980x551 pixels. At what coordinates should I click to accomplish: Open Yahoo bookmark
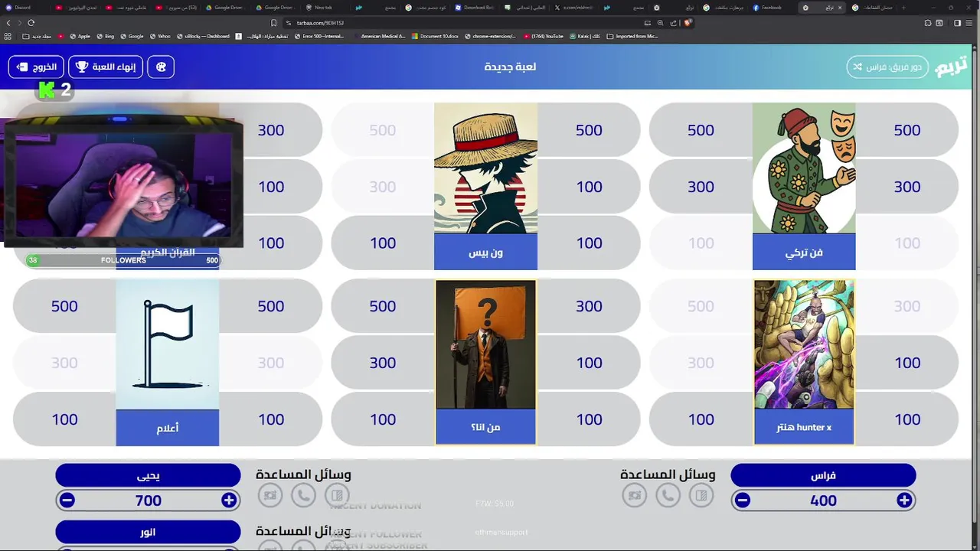[160, 36]
